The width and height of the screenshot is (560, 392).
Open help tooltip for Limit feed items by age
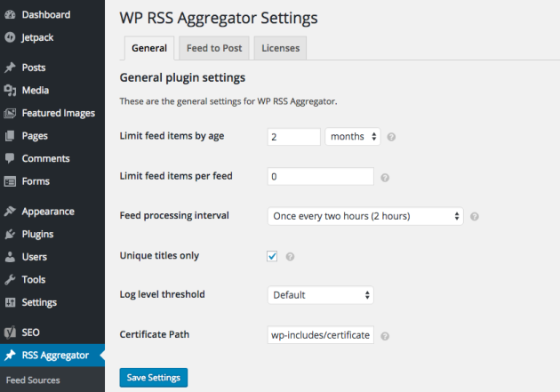pos(391,137)
